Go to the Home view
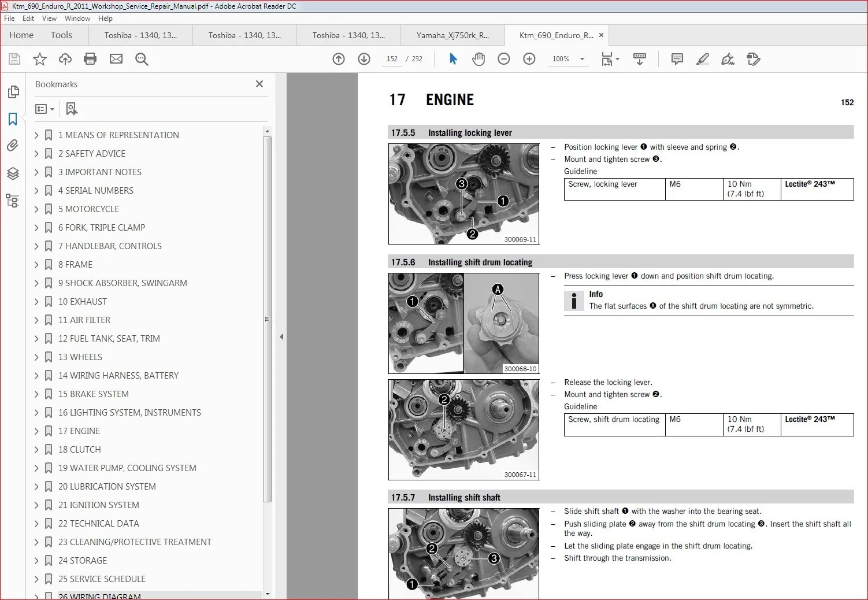This screenshot has height=600, width=868. [21, 35]
